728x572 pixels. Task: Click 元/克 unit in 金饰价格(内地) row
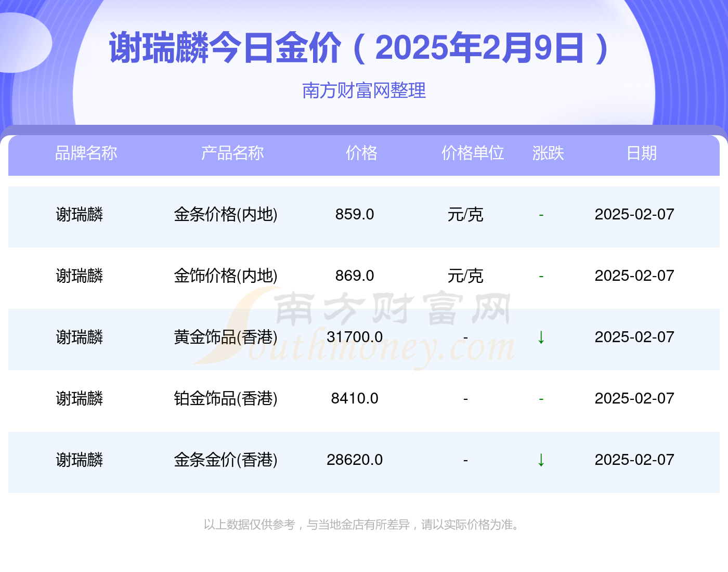[x=465, y=276]
